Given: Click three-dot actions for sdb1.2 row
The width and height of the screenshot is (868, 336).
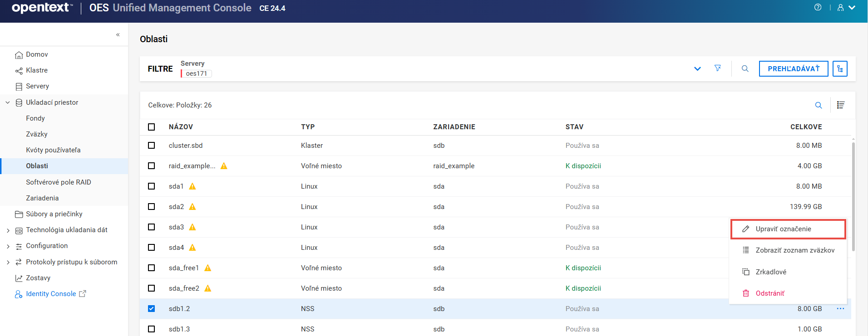Looking at the screenshot, I should [840, 309].
